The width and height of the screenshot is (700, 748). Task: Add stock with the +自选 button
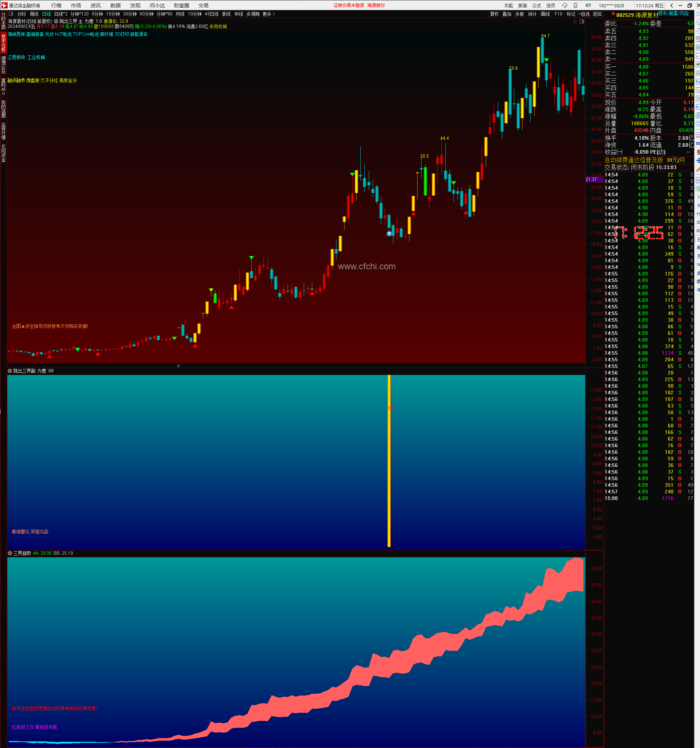[x=584, y=14]
